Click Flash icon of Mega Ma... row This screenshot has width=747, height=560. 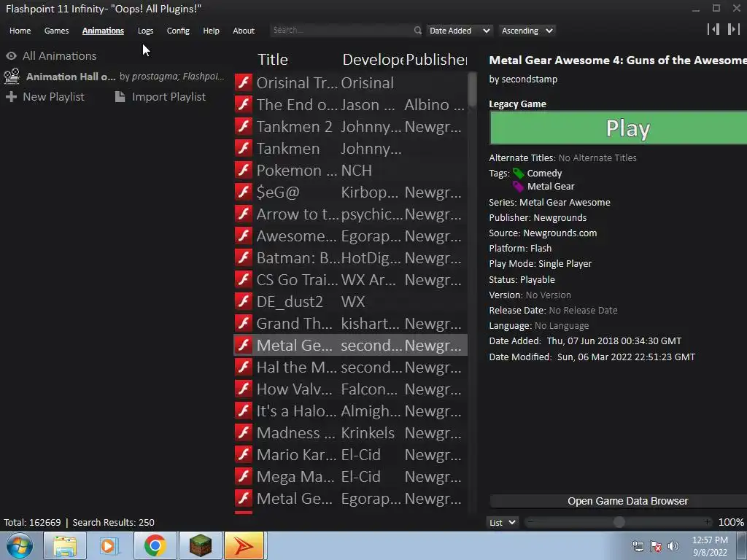click(x=244, y=477)
